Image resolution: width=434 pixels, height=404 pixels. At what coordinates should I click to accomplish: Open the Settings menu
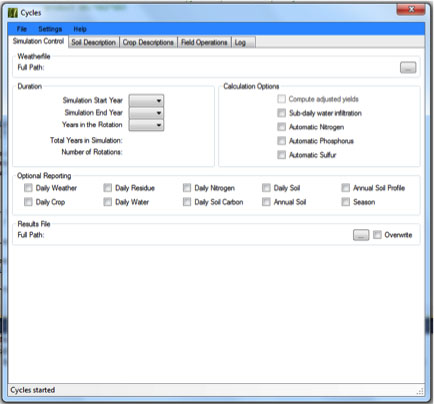50,29
